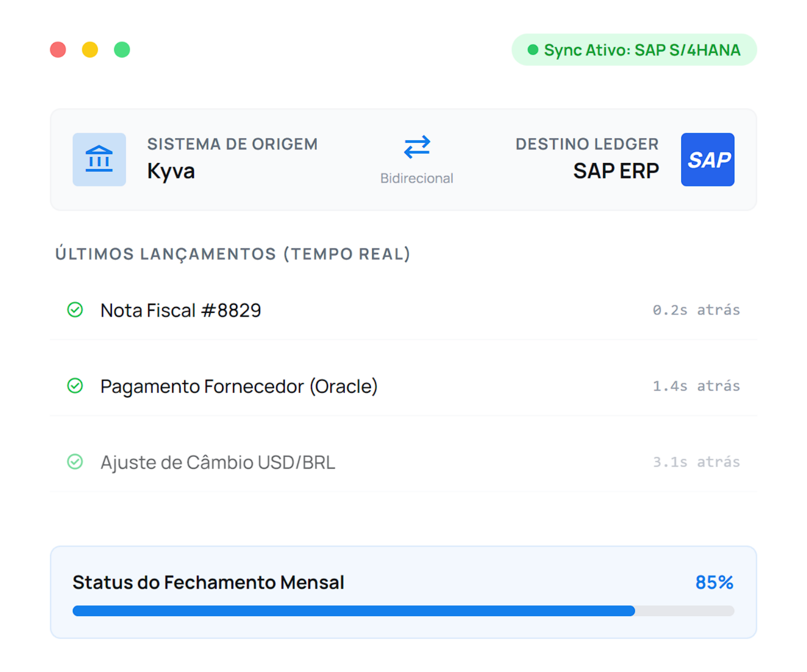Click the Últimos Lançamentos section heading
807x672 pixels.
tap(233, 254)
